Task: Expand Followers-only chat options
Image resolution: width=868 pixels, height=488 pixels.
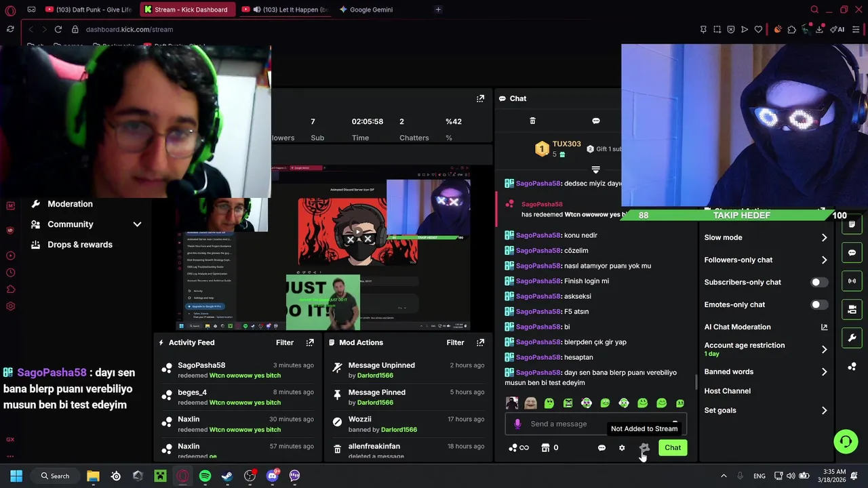Action: [824, 260]
